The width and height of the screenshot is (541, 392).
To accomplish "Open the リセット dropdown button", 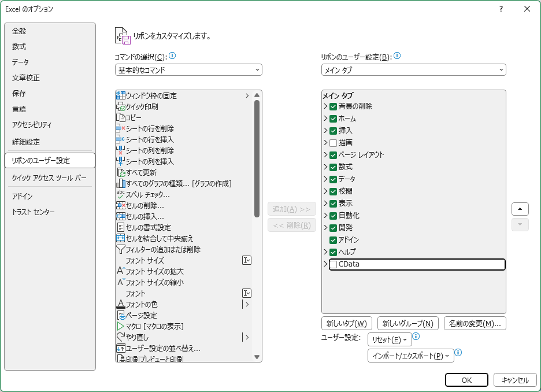I will click(x=390, y=340).
